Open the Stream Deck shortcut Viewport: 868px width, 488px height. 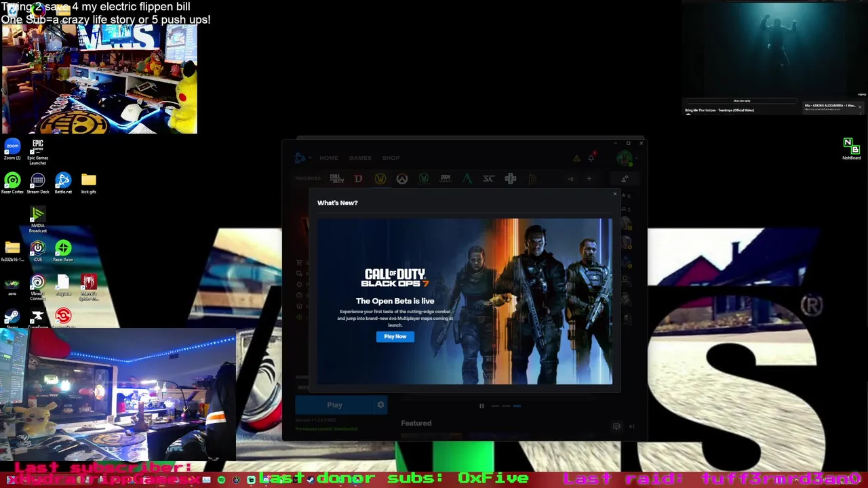tap(37, 183)
